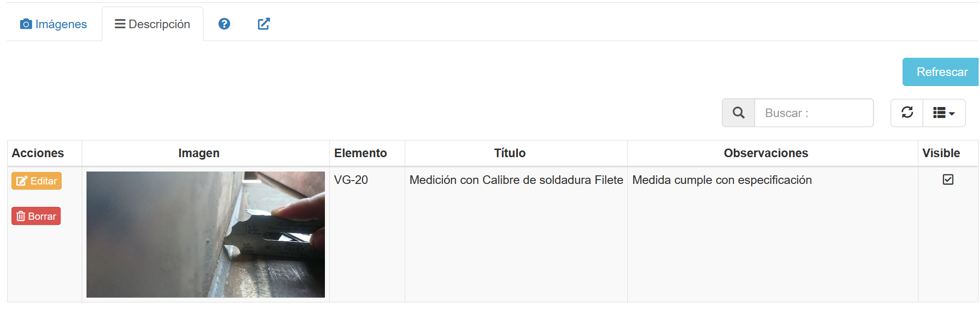This screenshot has height=311, width=980.
Task: Click the magnifying glass search icon
Action: [738, 113]
